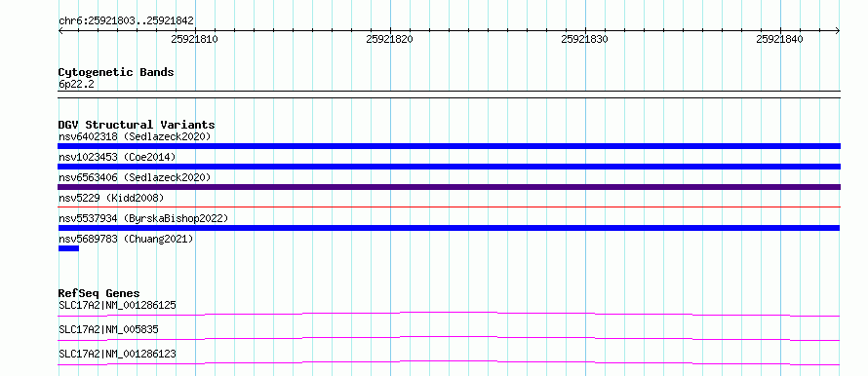Select the short nsv5689783 blue bar
868x376 pixels.
click(x=68, y=248)
